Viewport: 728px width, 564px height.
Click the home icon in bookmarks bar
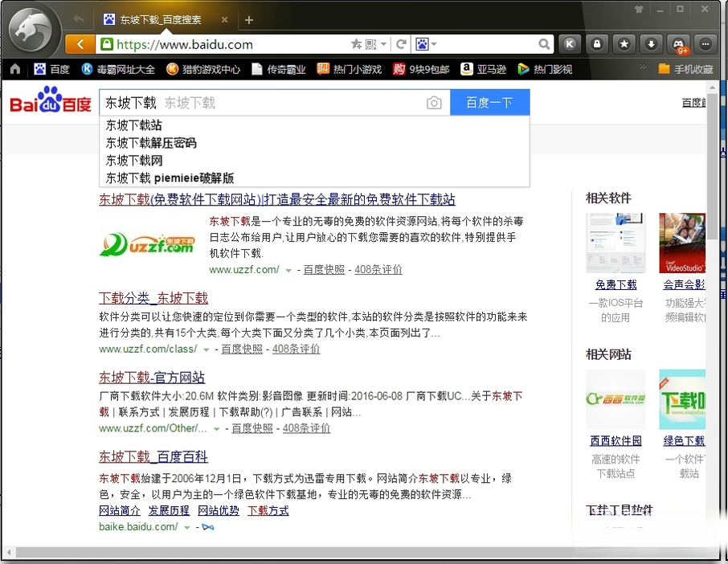pos(15,69)
